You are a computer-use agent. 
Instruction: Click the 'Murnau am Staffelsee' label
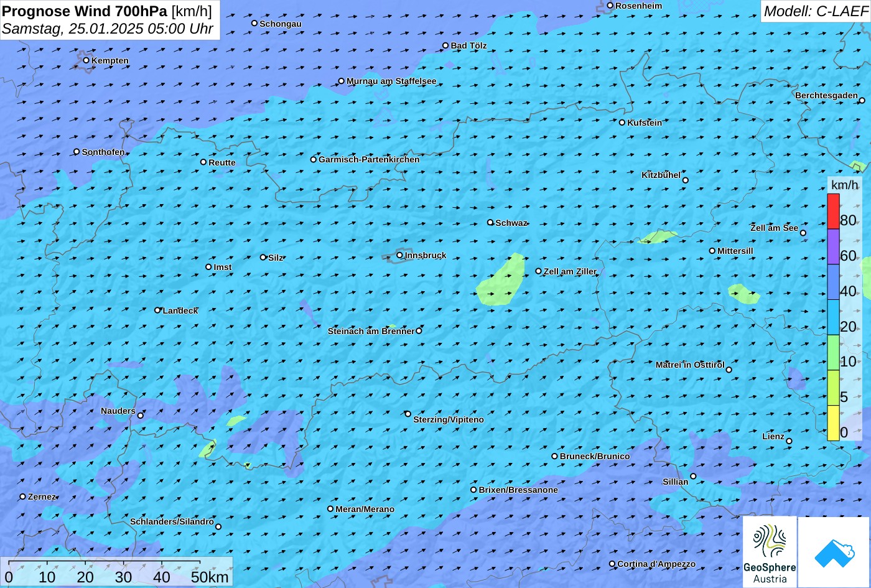[x=391, y=81]
